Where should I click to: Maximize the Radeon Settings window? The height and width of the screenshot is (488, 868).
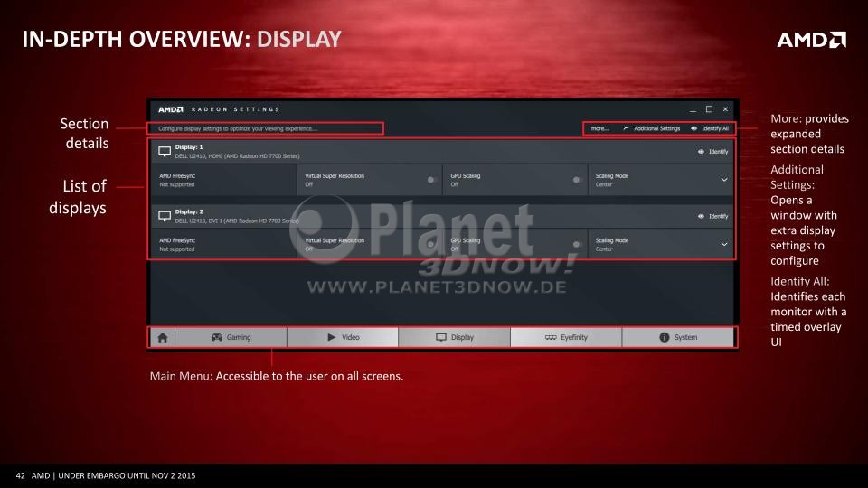pyautogui.click(x=709, y=109)
